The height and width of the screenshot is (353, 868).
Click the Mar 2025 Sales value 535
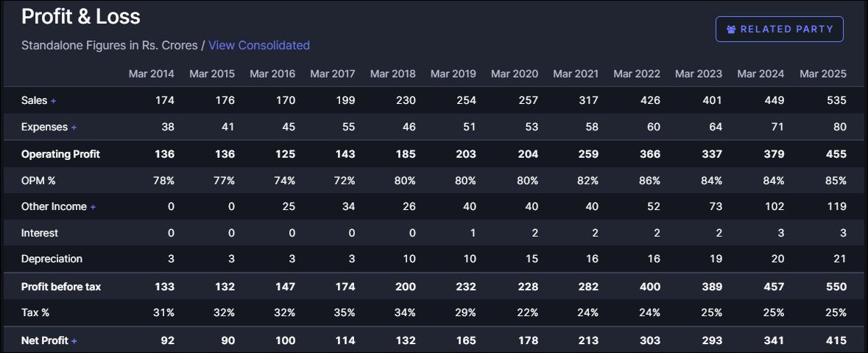click(836, 101)
